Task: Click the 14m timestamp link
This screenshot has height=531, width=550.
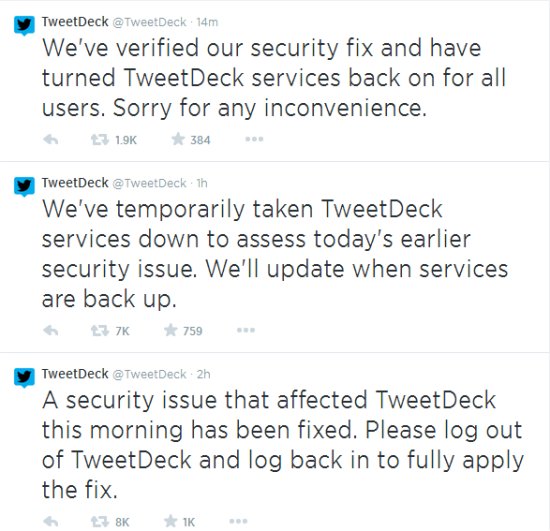Action: pos(207,22)
